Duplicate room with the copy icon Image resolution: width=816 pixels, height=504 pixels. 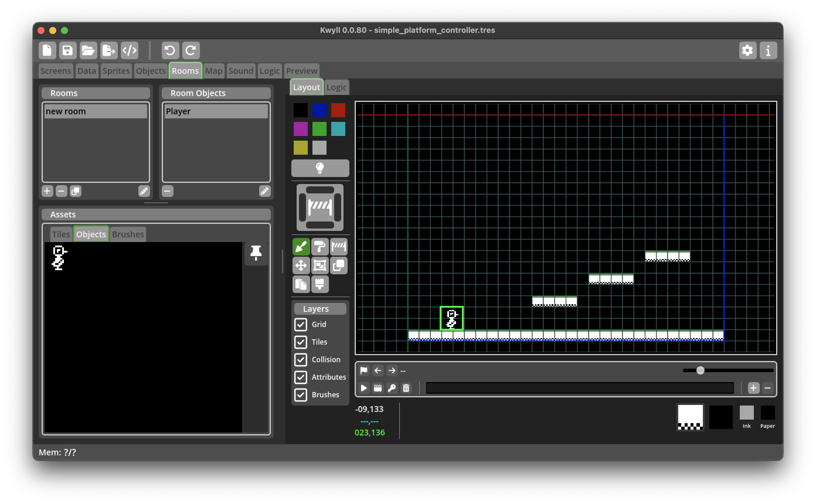(75, 191)
